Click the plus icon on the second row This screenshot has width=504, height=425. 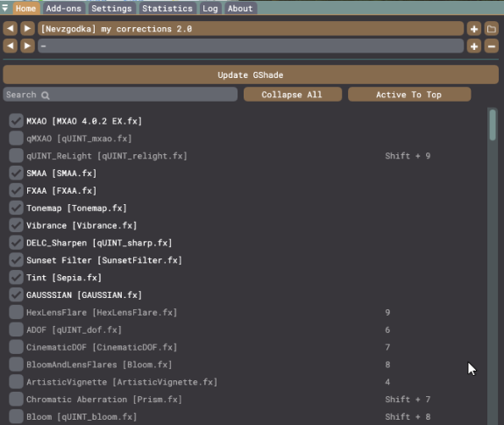(474, 46)
